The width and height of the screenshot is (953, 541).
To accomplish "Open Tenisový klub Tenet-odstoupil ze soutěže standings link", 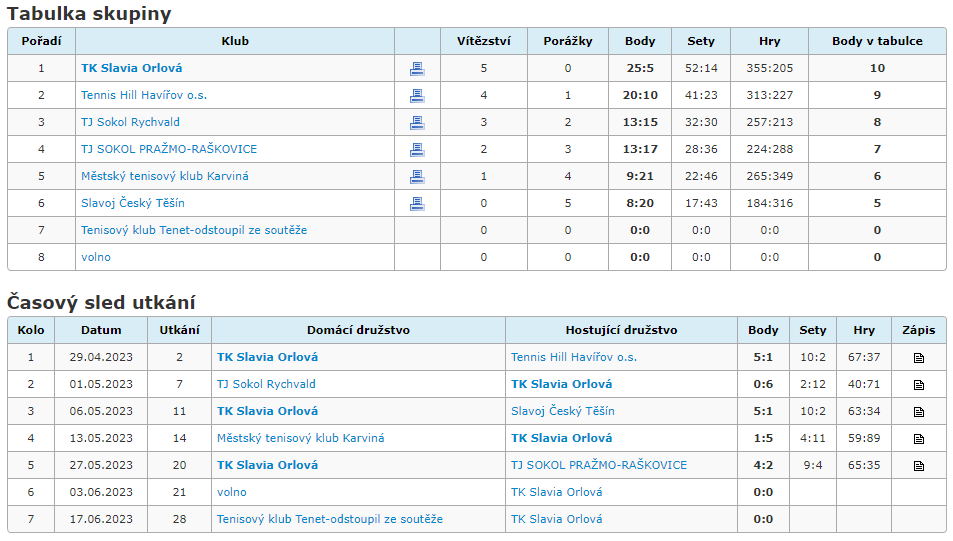I will (194, 230).
